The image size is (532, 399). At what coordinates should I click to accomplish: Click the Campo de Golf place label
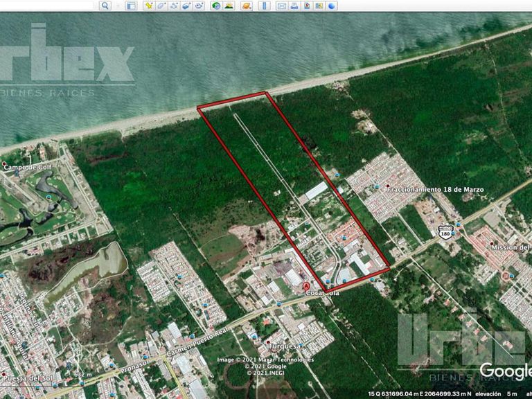click(x=28, y=167)
